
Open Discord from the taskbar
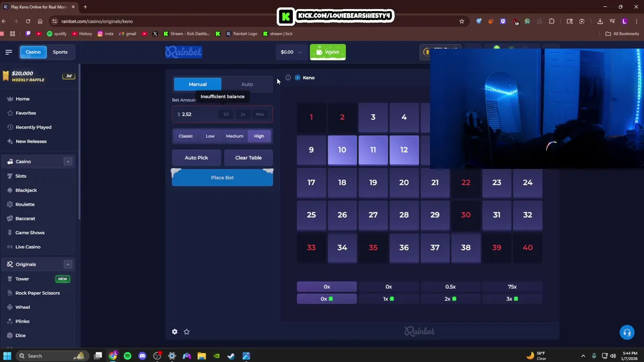[x=142, y=356]
